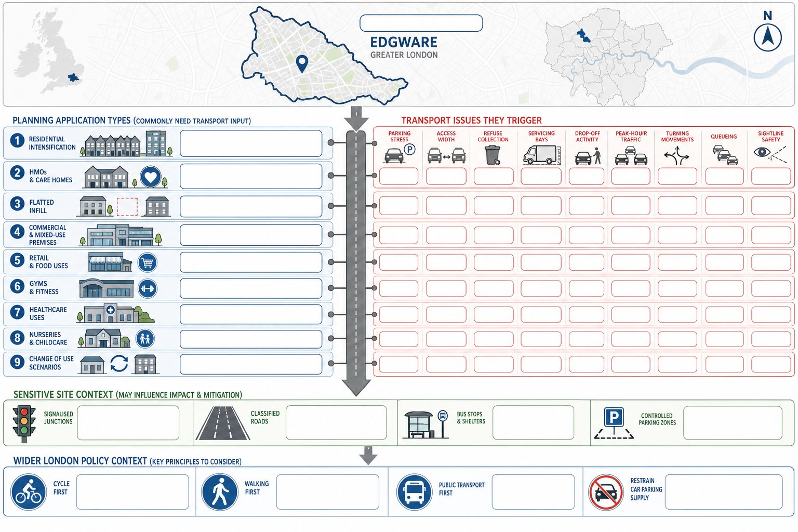
Task: Click the Controlled Parking Zones P sign icon
Action: tap(614, 423)
